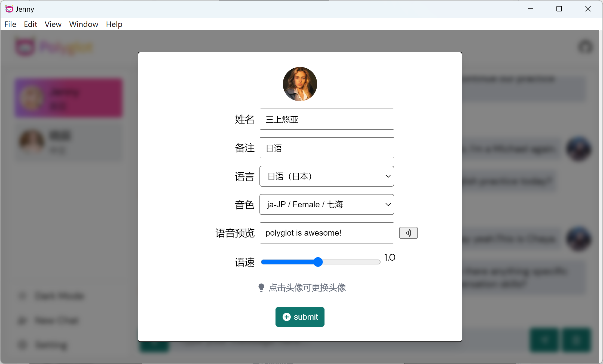Open the File menu
This screenshot has width=603, height=364.
tap(10, 24)
